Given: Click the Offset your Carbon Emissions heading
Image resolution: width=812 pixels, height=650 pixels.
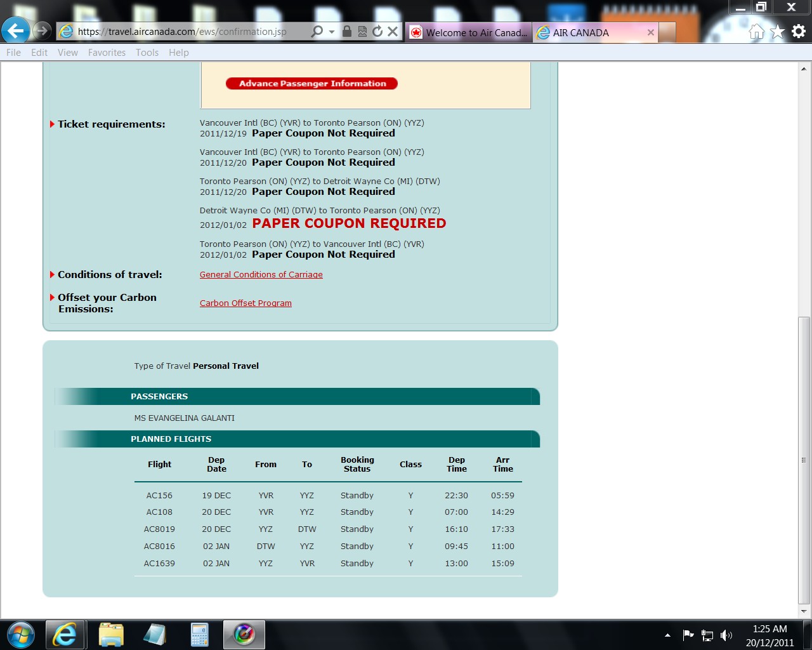Looking at the screenshot, I should click(107, 303).
